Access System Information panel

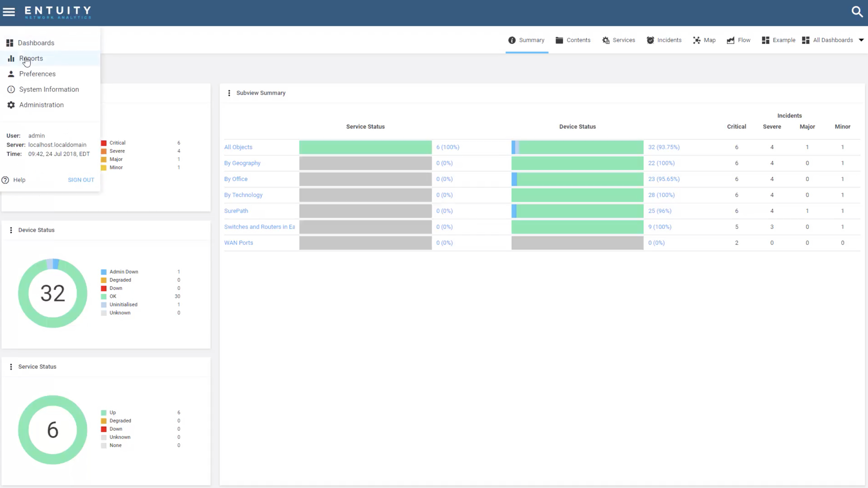pyautogui.click(x=49, y=89)
